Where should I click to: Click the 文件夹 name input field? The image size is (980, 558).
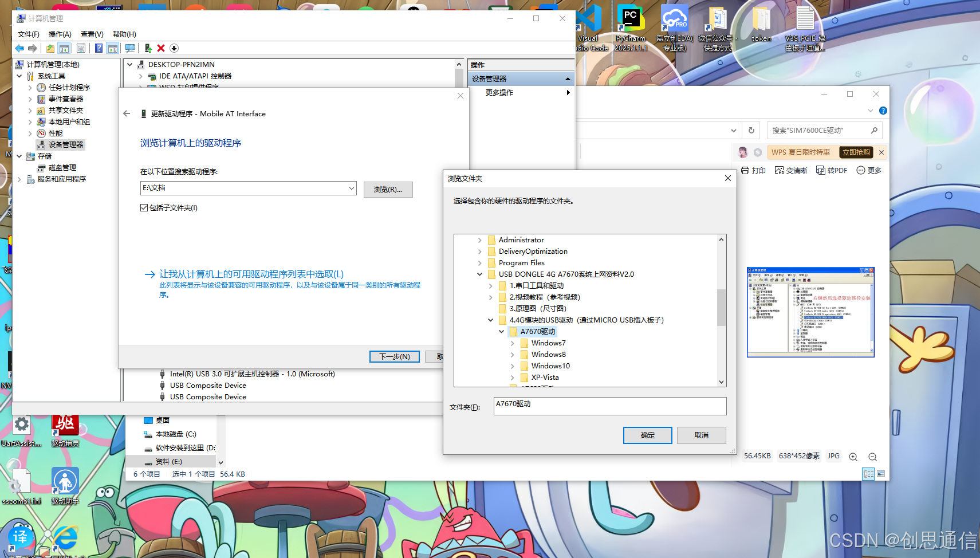(610, 406)
